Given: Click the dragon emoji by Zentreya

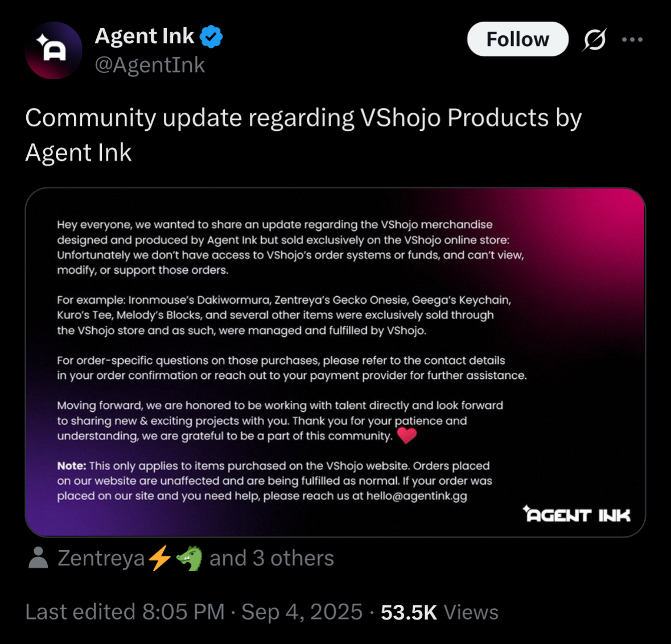Looking at the screenshot, I should pyautogui.click(x=189, y=558).
